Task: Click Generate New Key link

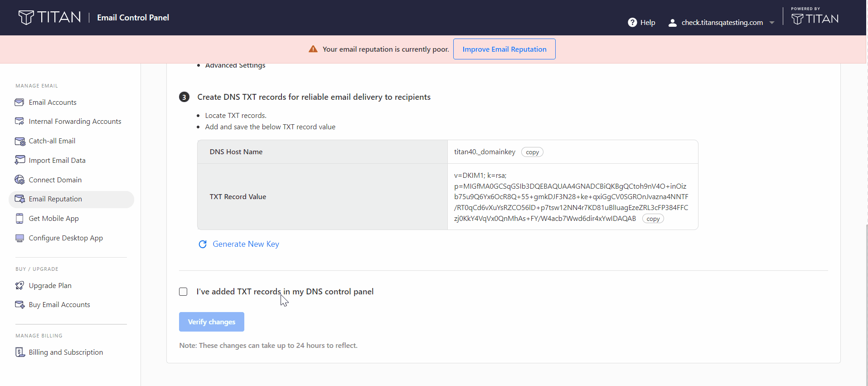Action: coord(246,244)
